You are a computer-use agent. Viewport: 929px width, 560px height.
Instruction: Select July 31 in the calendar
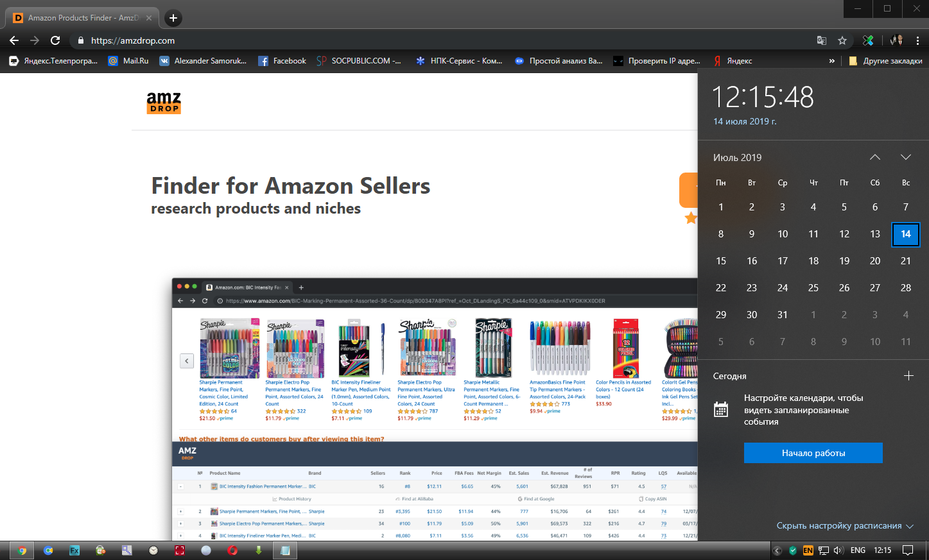(783, 315)
